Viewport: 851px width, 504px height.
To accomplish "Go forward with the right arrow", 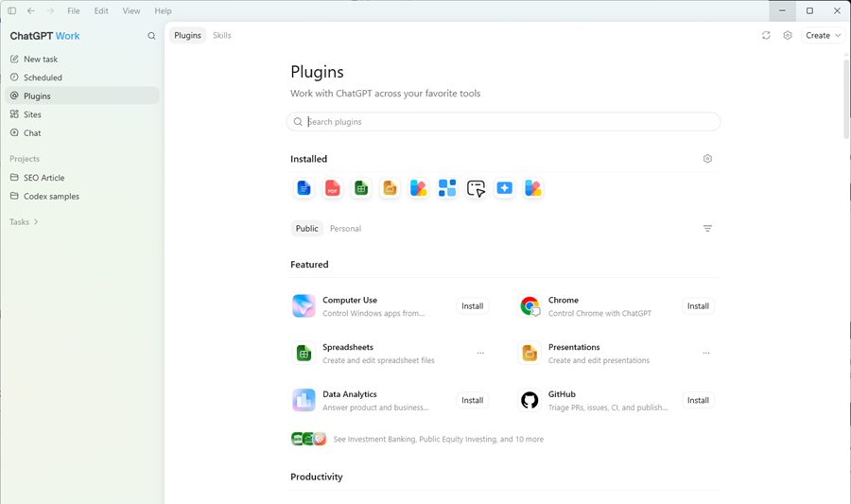I will 50,10.
